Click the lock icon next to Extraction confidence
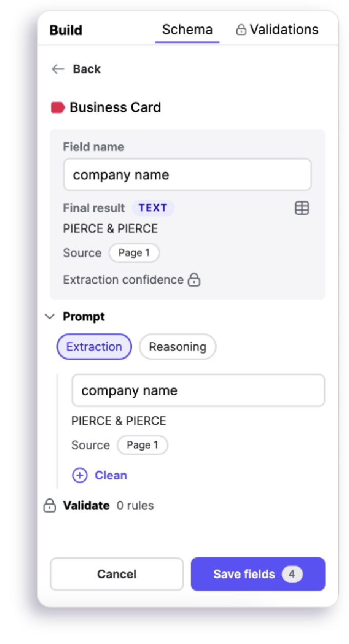 click(194, 280)
